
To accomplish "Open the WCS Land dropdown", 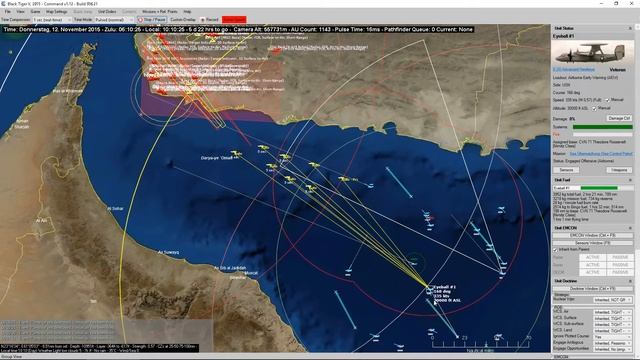I will 612,330.
